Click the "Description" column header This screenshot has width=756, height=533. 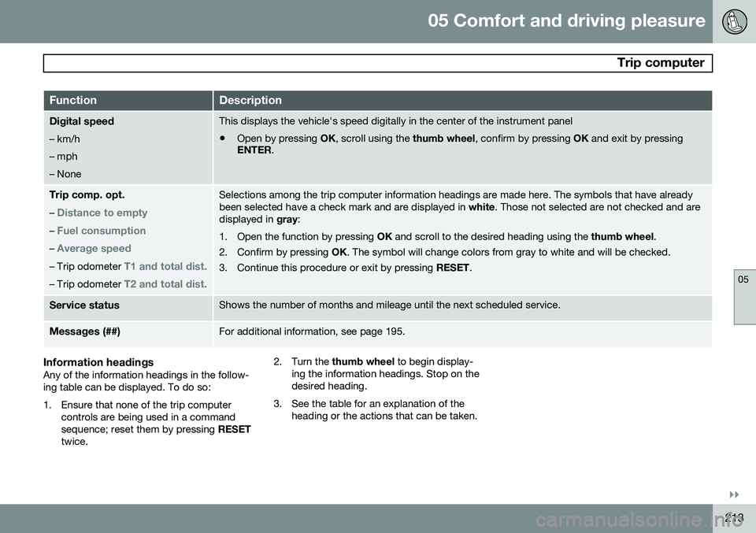[x=250, y=100]
